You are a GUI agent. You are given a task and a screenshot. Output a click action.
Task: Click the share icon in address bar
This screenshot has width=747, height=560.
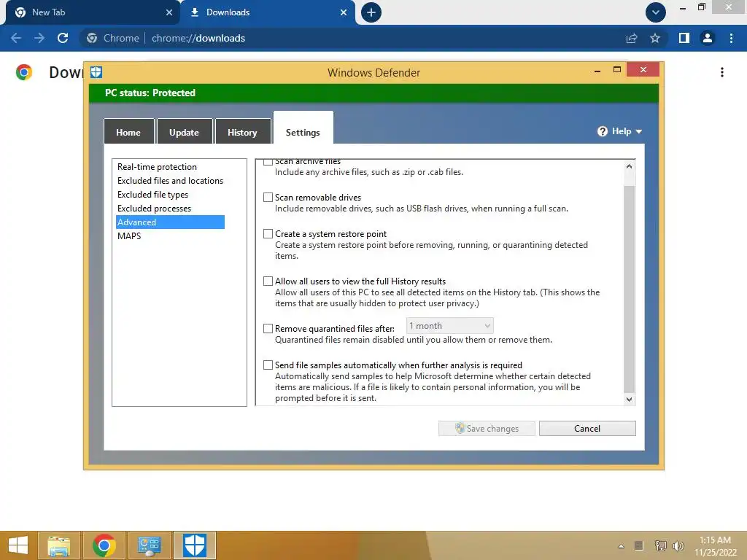click(x=632, y=38)
